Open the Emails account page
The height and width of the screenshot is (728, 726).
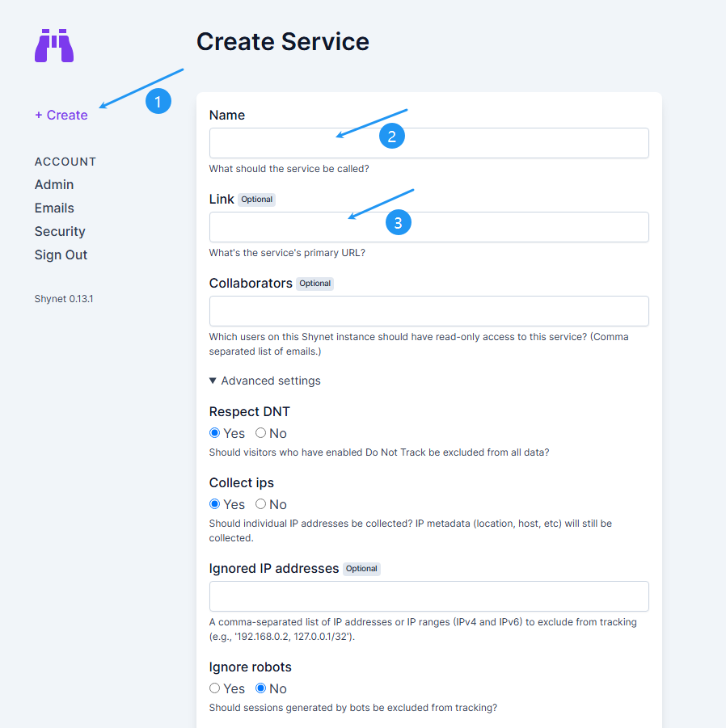coord(54,208)
